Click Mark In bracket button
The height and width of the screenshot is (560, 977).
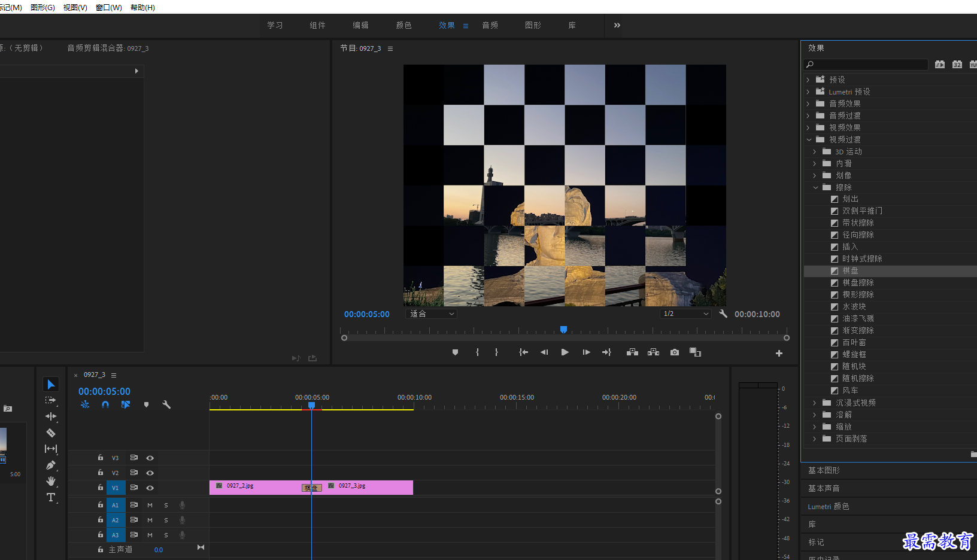(477, 352)
